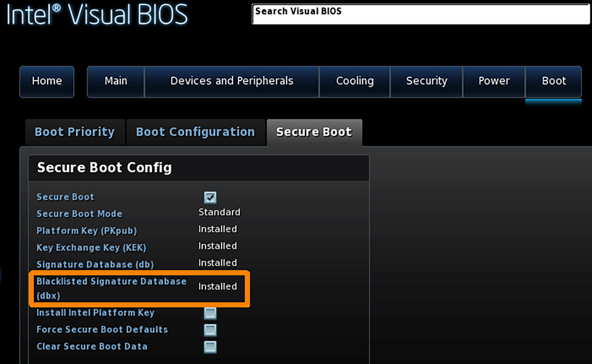Tick the Clear Secure Boot Data checkbox
592x364 pixels.
[x=210, y=347]
